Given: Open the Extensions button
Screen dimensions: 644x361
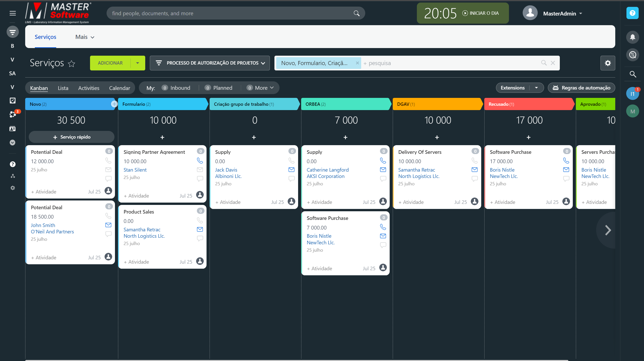Looking at the screenshot, I should pos(513,88).
